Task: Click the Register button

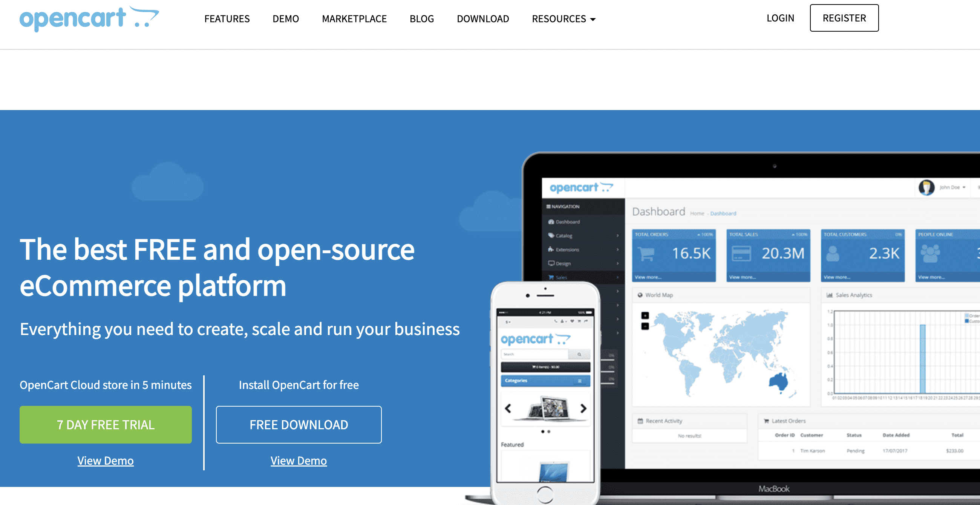Action: click(x=844, y=18)
